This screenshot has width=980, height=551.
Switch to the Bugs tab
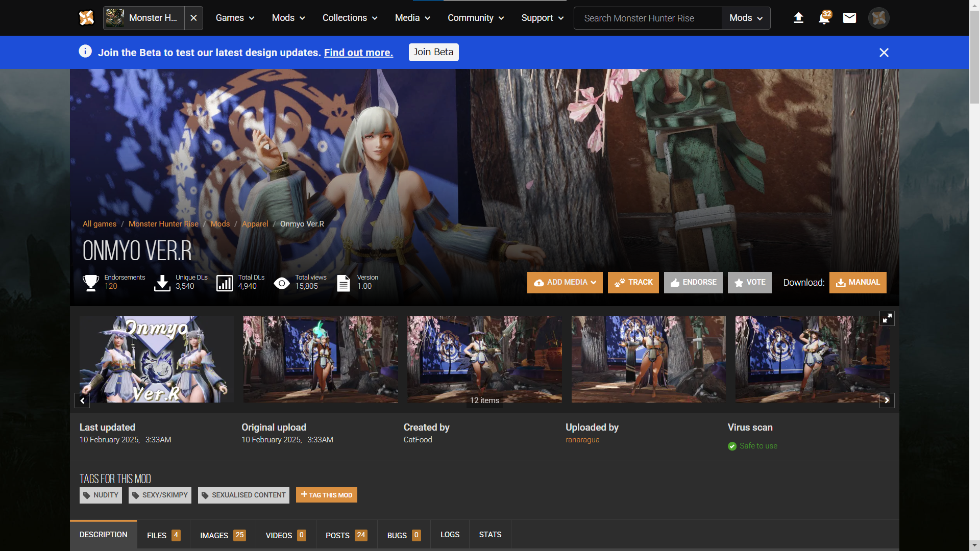pos(404,535)
